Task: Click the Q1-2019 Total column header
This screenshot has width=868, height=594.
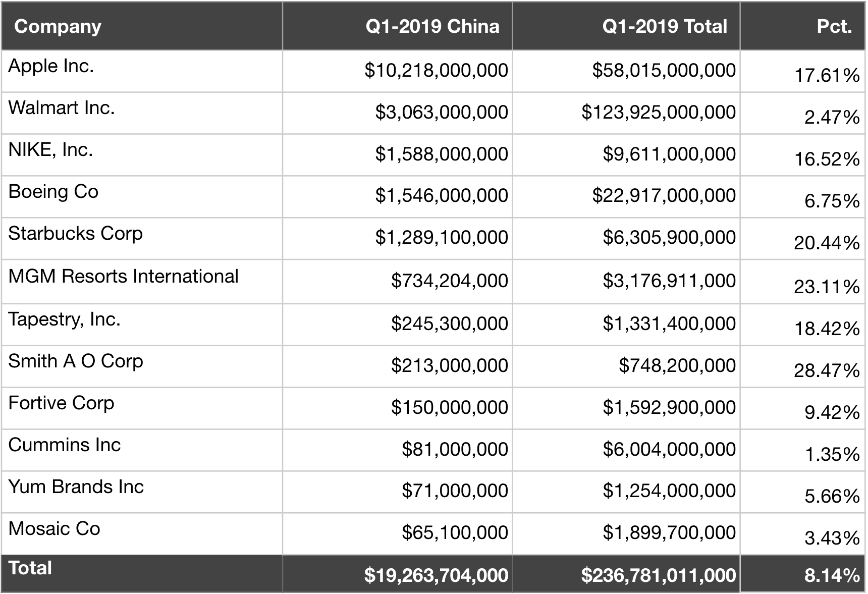Action: point(665,27)
